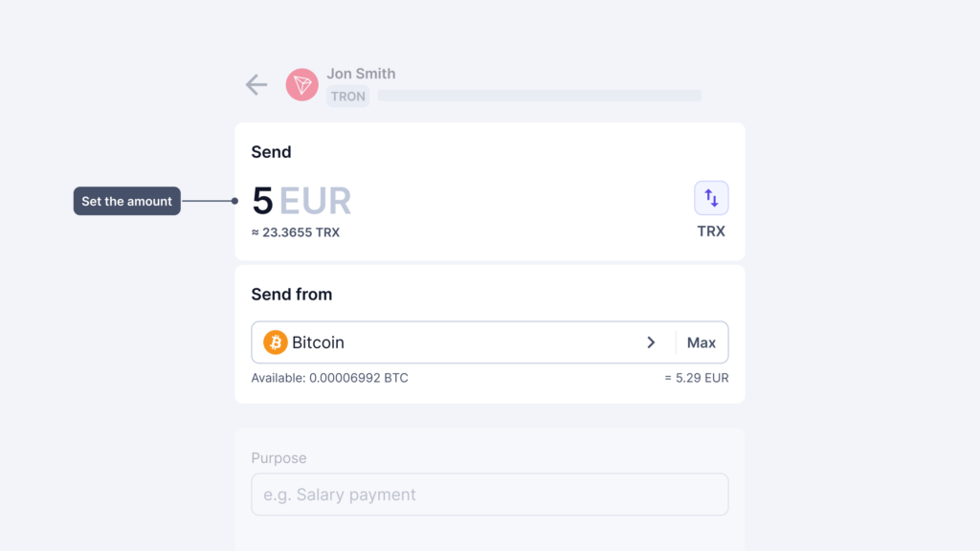Open the Send from Bitcoin dropdown
The width and height of the screenshot is (980, 551).
[x=462, y=342]
